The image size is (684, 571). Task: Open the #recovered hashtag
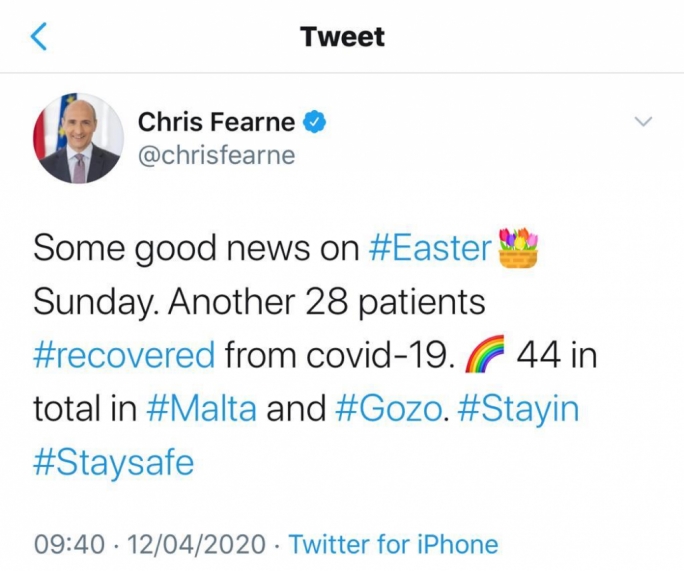click(x=124, y=355)
